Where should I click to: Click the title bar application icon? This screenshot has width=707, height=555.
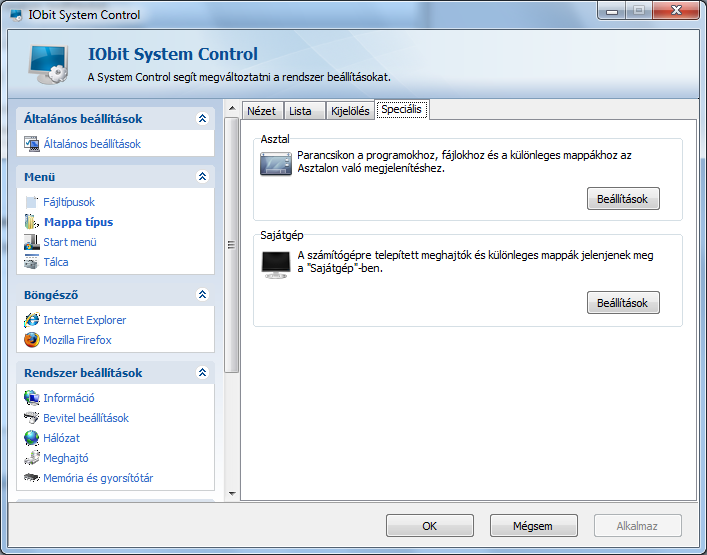[16, 15]
